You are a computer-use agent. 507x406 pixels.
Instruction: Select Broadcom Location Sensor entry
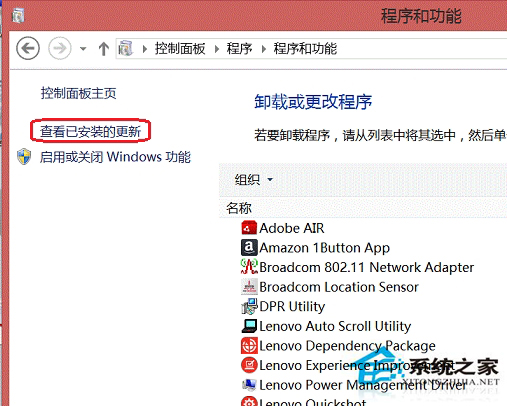tap(339, 287)
